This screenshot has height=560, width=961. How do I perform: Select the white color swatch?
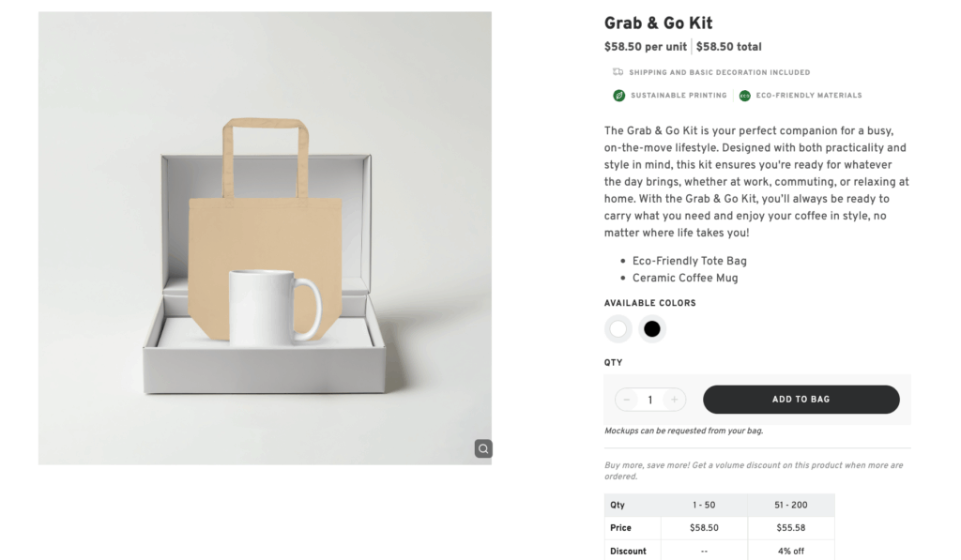point(618,328)
